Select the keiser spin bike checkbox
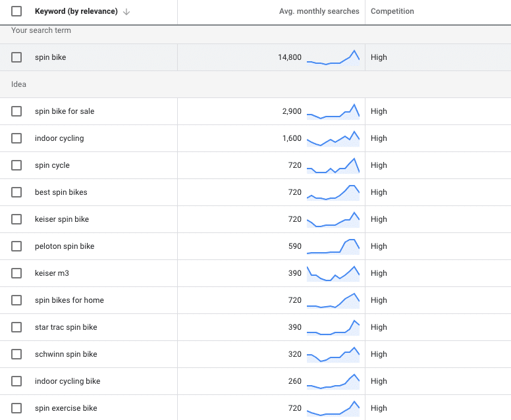Screen dimensions: 511x420 [16, 219]
